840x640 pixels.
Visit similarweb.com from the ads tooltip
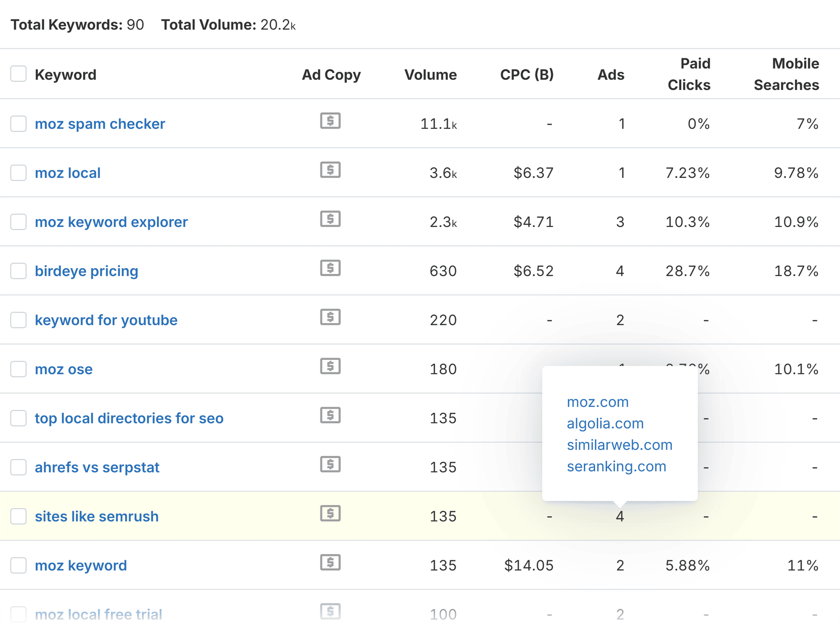coord(620,445)
